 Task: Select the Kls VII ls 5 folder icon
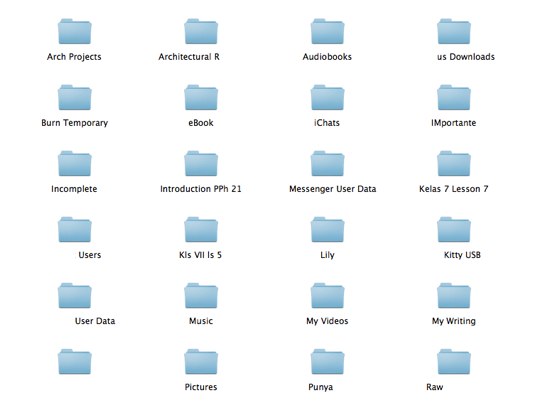coord(201,230)
